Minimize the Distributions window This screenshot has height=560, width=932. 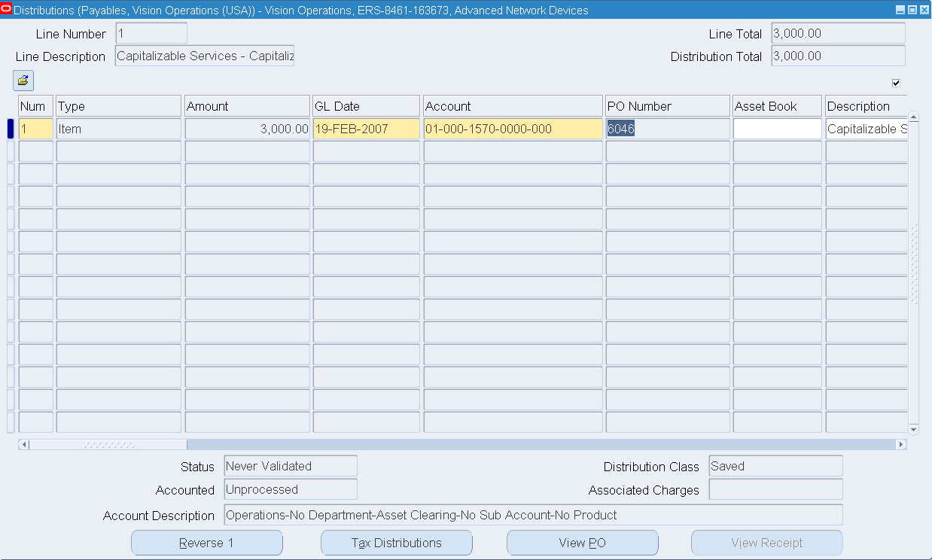point(900,10)
